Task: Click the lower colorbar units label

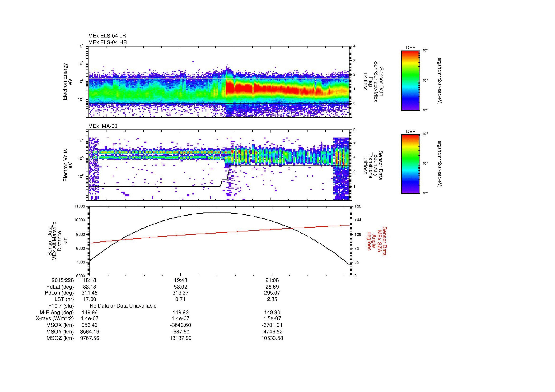Action: [439, 164]
